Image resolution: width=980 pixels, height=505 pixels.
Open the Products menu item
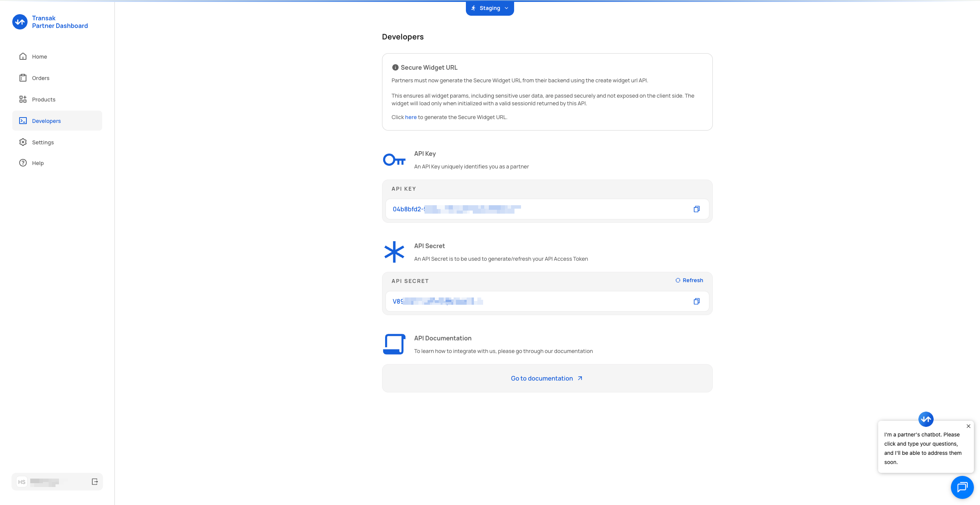44,100
